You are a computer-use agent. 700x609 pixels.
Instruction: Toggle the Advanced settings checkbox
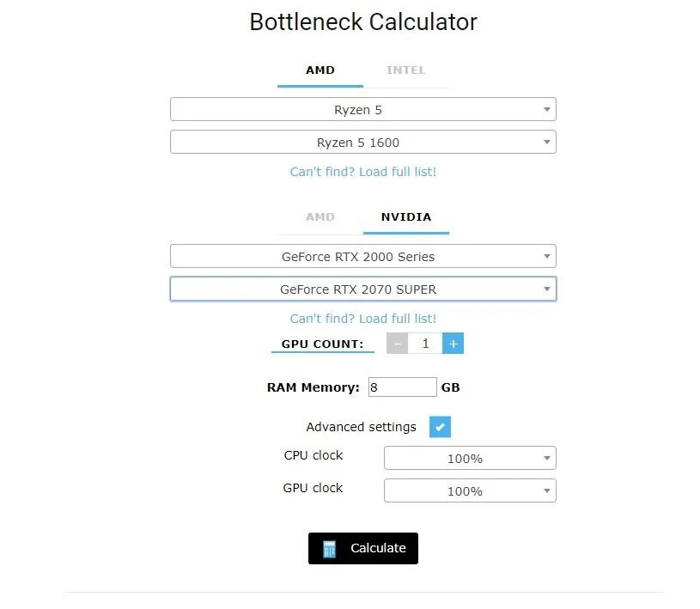pyautogui.click(x=440, y=427)
